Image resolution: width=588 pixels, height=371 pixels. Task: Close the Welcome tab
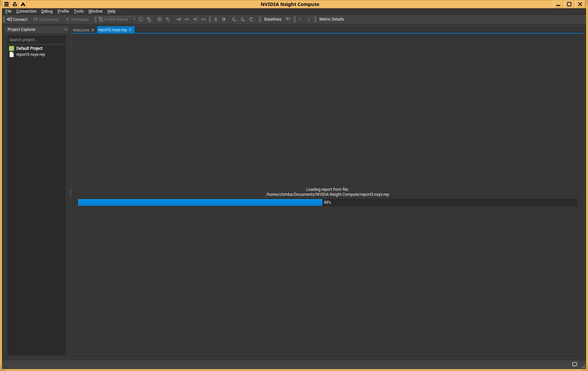[93, 30]
